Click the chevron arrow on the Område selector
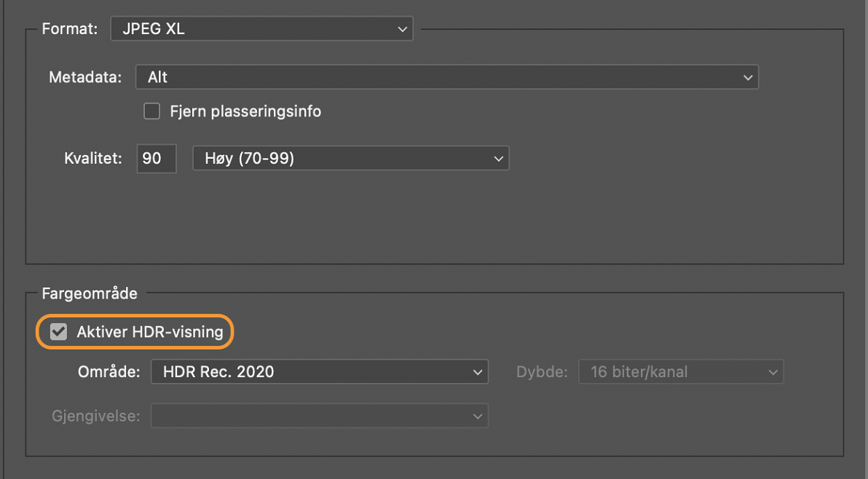This screenshot has height=479, width=868. (478, 371)
